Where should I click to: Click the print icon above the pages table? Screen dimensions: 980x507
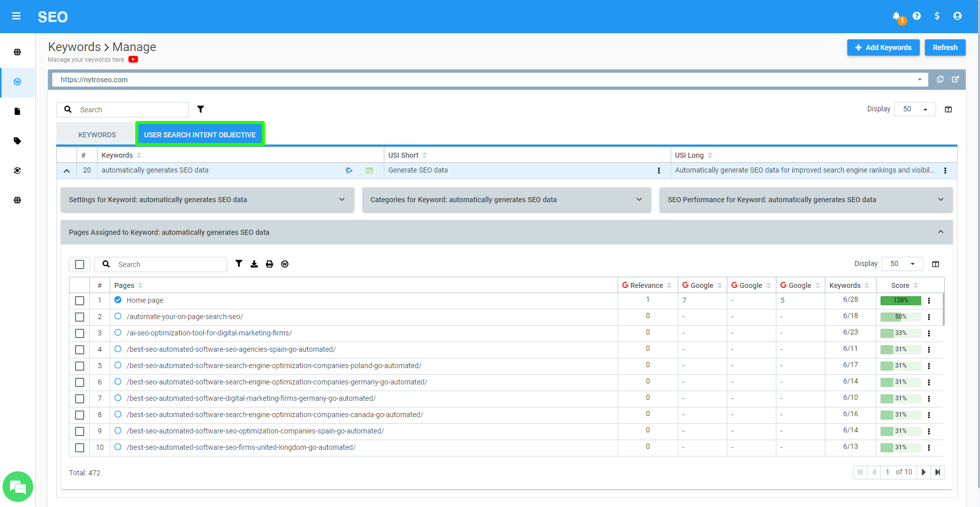point(269,264)
